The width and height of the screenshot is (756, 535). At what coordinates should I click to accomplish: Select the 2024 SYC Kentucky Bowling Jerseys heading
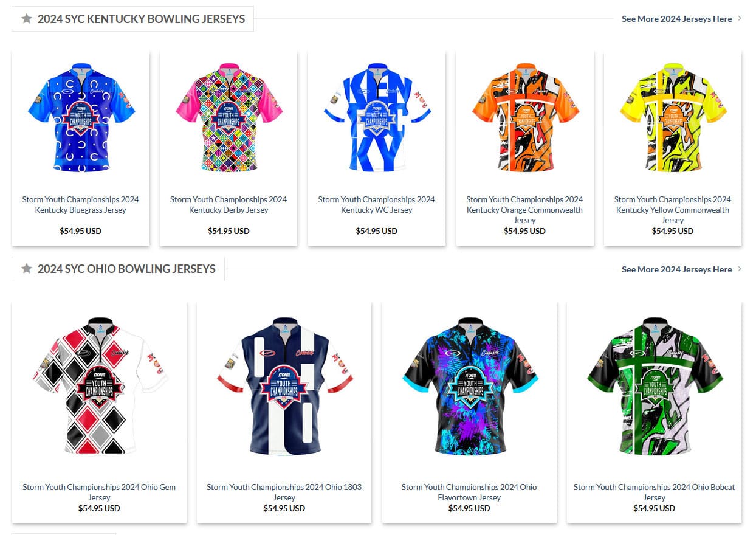click(x=141, y=19)
